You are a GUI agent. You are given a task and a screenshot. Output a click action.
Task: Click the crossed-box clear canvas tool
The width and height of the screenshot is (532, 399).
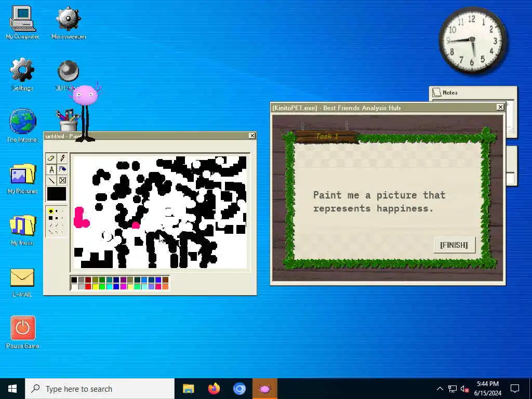(x=62, y=180)
